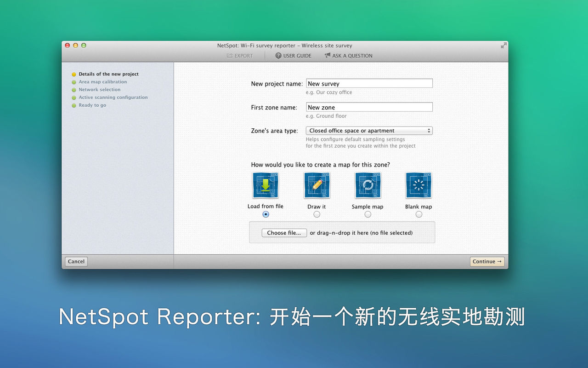Image resolution: width=588 pixels, height=368 pixels.
Task: Toggle fullscreen with the window corner arrows icon
Action: coord(503,46)
